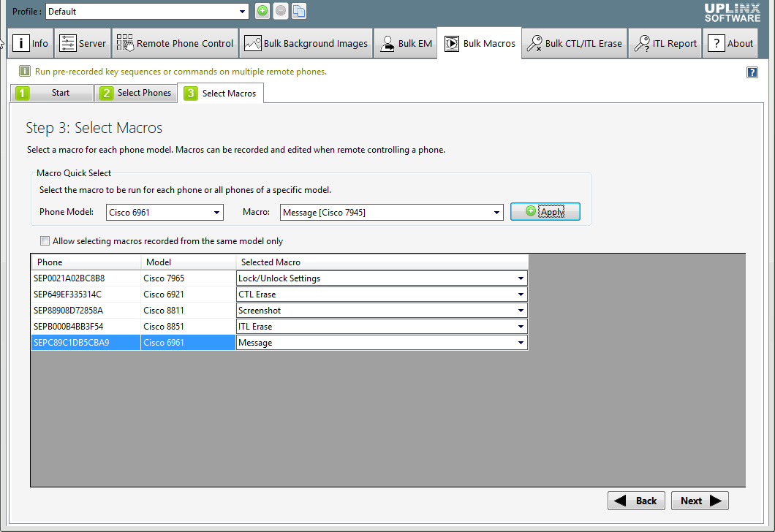Go to step 1 Start tab
The image size is (775, 532).
pyautogui.click(x=51, y=93)
